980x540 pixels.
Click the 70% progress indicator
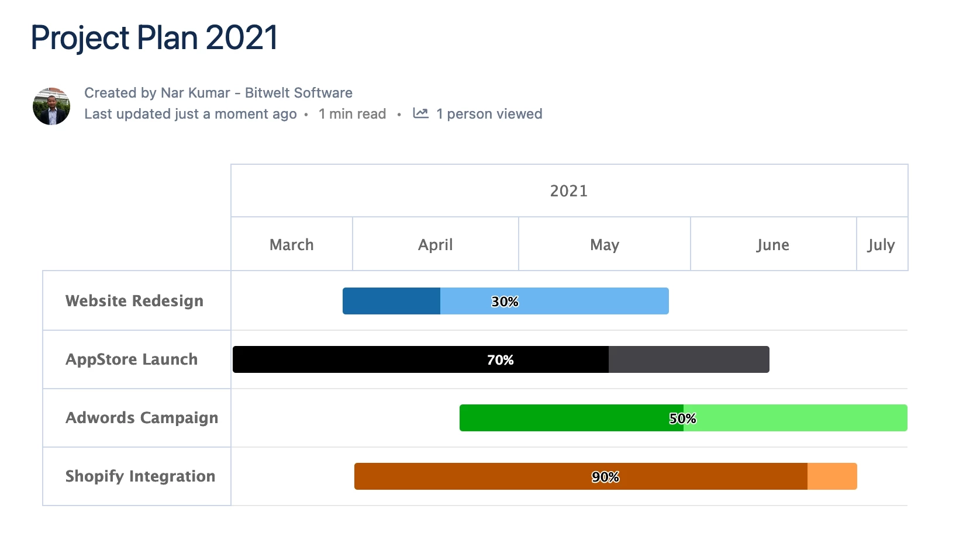(x=501, y=360)
